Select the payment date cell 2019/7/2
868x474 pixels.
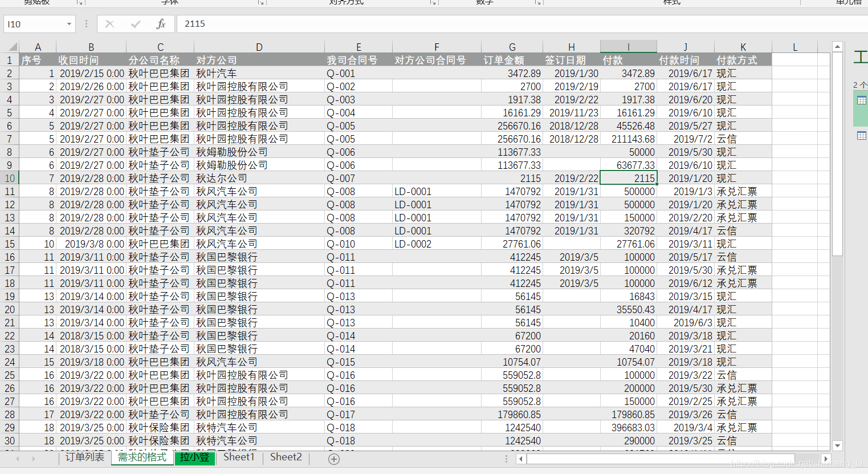686,139
